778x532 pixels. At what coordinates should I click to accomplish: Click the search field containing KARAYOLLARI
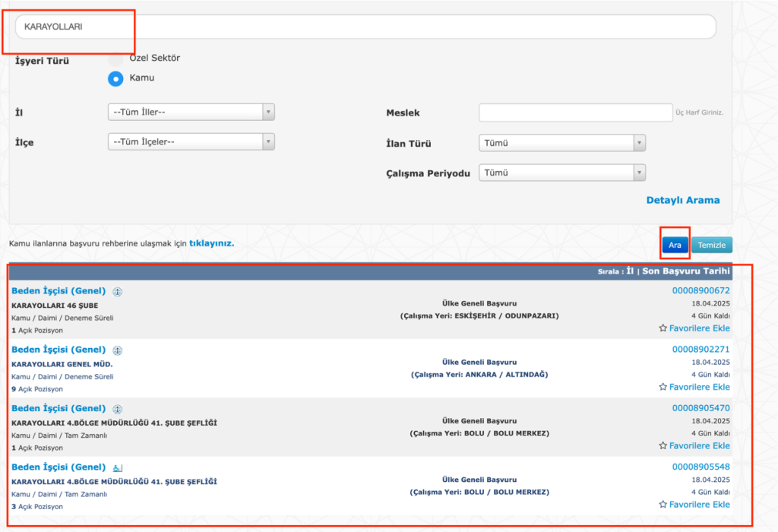[365, 27]
